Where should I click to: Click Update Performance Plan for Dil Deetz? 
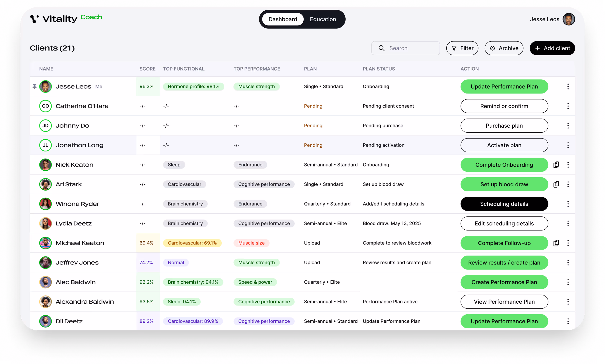coord(504,321)
